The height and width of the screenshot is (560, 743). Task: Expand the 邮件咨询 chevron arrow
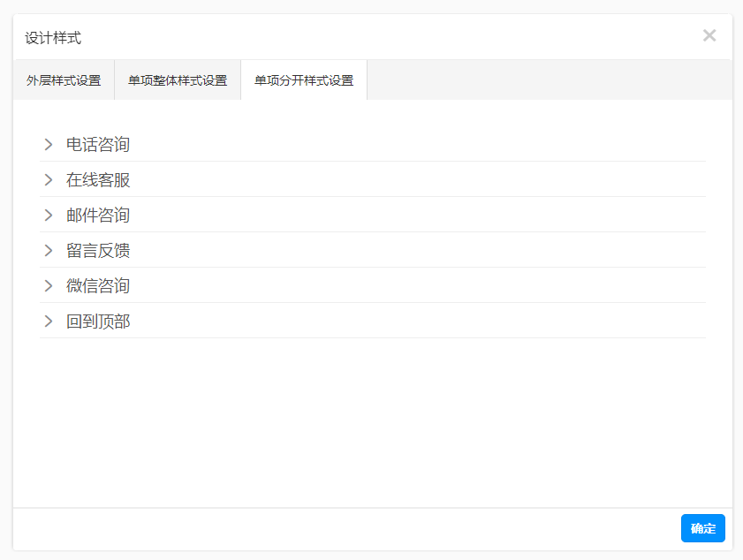[49, 216]
